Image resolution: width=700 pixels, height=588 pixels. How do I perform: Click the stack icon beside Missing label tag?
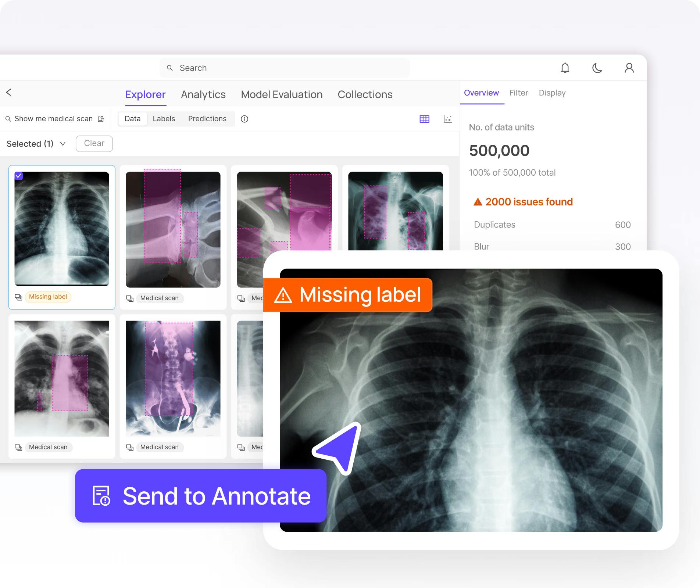point(18,297)
